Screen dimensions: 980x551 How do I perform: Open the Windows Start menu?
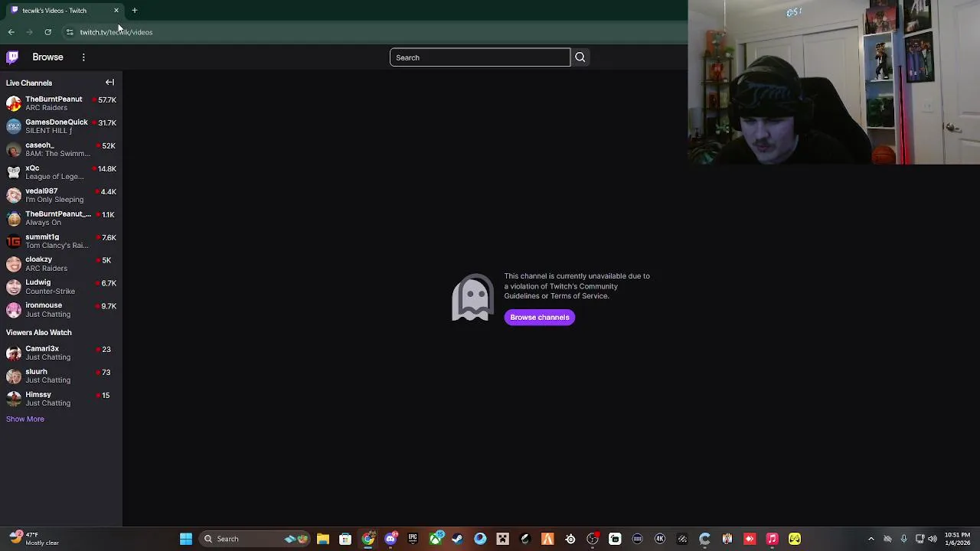point(186,539)
